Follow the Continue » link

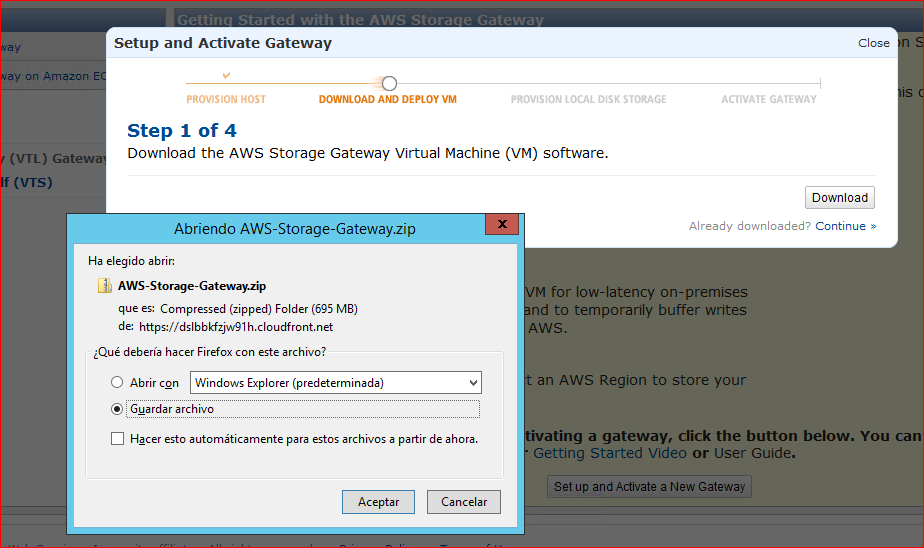[x=846, y=226]
